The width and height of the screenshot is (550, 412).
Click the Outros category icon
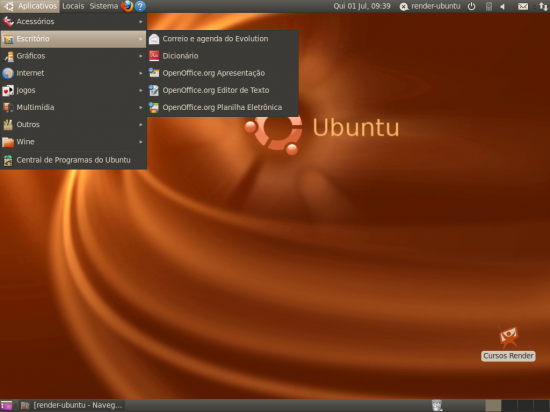(8, 124)
